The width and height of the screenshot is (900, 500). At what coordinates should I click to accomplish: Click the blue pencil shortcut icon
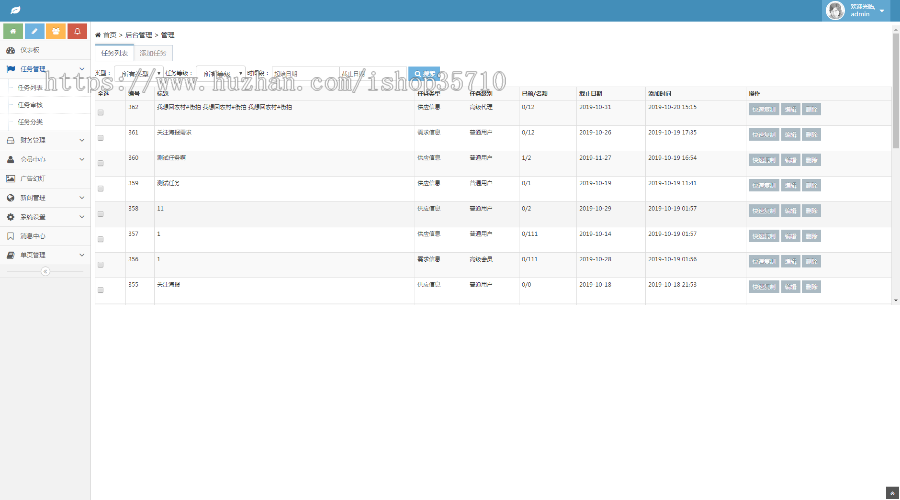click(36, 32)
